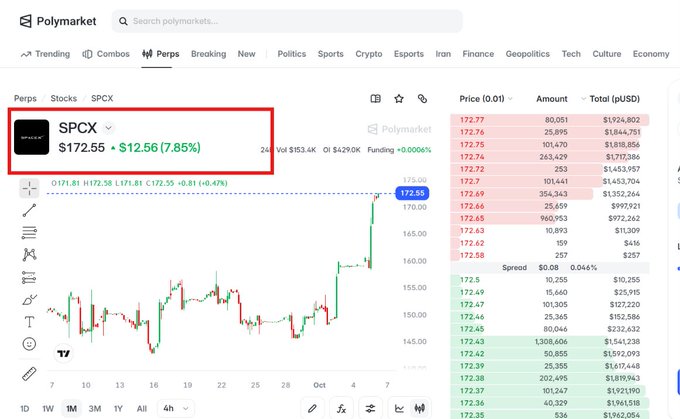Copy market link with chain icon
This screenshot has width=680, height=419.
(x=422, y=99)
